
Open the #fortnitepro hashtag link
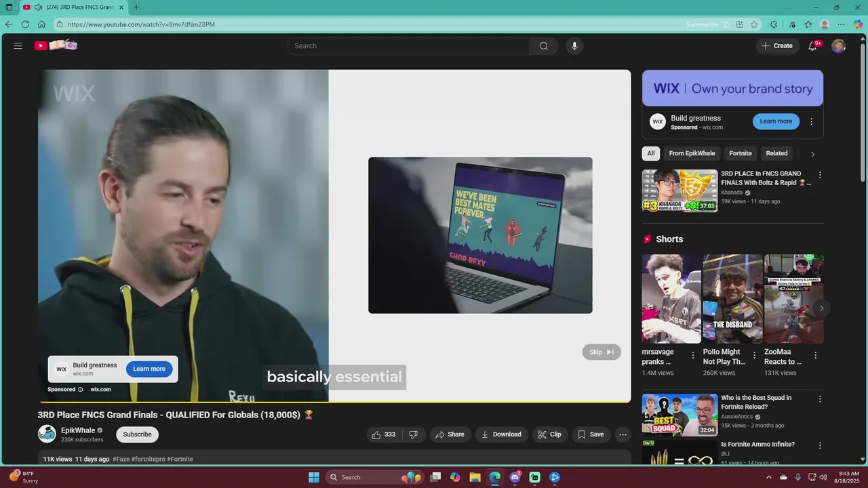coord(148,460)
